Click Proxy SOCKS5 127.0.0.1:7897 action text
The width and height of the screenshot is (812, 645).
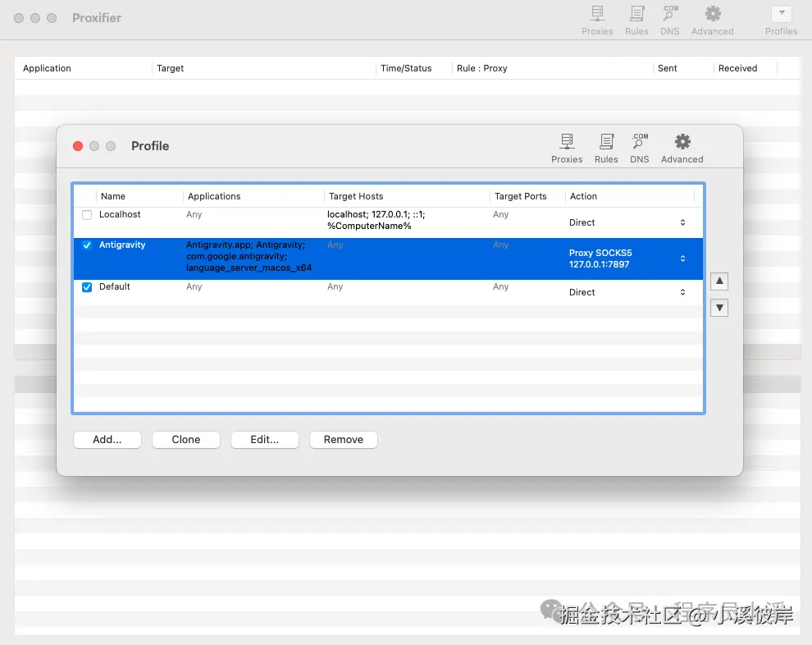pyautogui.click(x=600, y=258)
